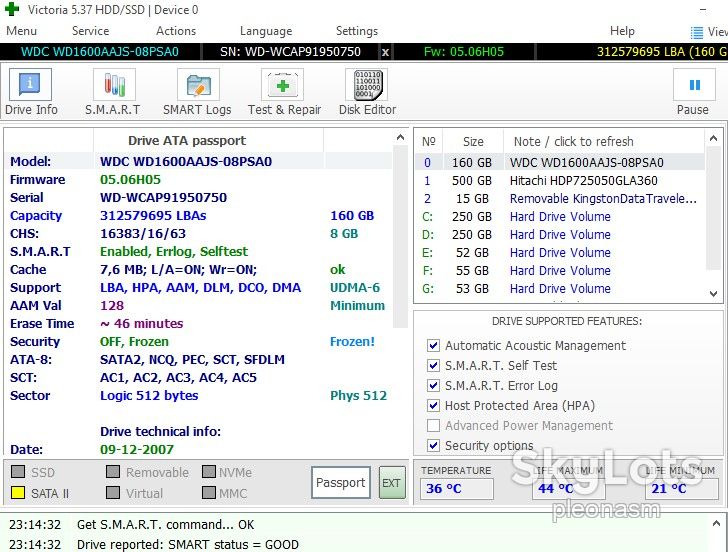
Task: Select drive 1 Hitachi HDP725050GLA360
Action: click(560, 181)
